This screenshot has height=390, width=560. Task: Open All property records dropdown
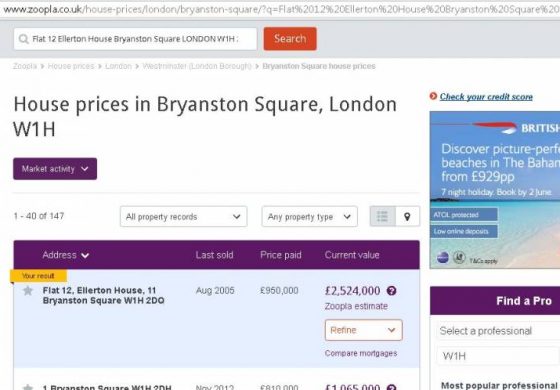184,216
